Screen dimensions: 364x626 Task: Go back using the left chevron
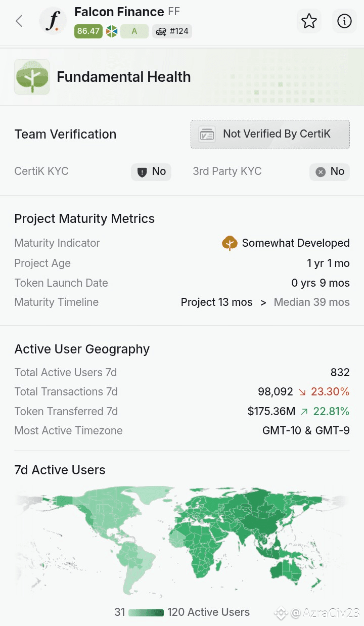coord(19,21)
